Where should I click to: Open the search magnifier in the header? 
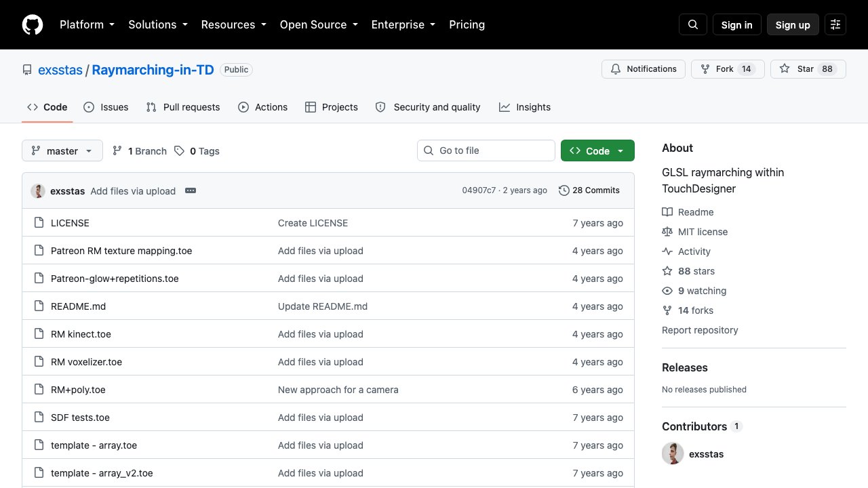click(x=693, y=24)
